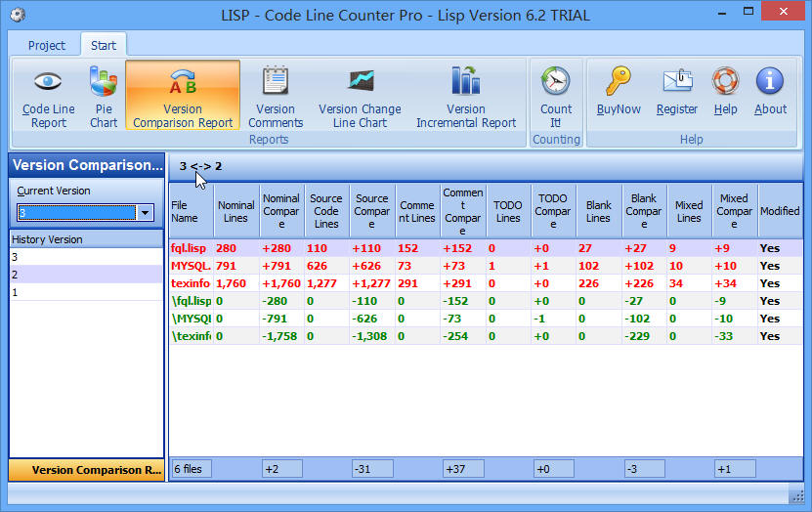Viewport: 812px width, 512px height.
Task: Click the +37 comment total box
Action: tap(463, 469)
